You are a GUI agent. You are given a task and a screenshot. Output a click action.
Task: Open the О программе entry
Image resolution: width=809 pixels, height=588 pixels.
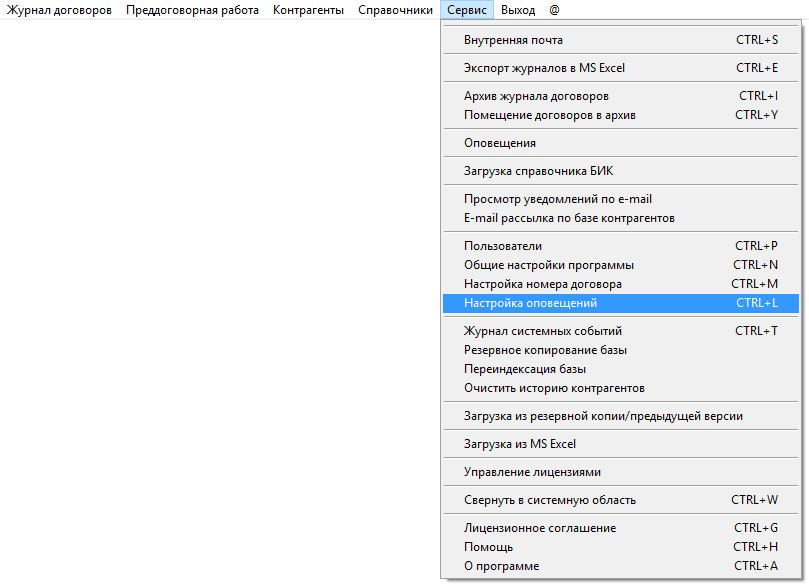coord(501,566)
